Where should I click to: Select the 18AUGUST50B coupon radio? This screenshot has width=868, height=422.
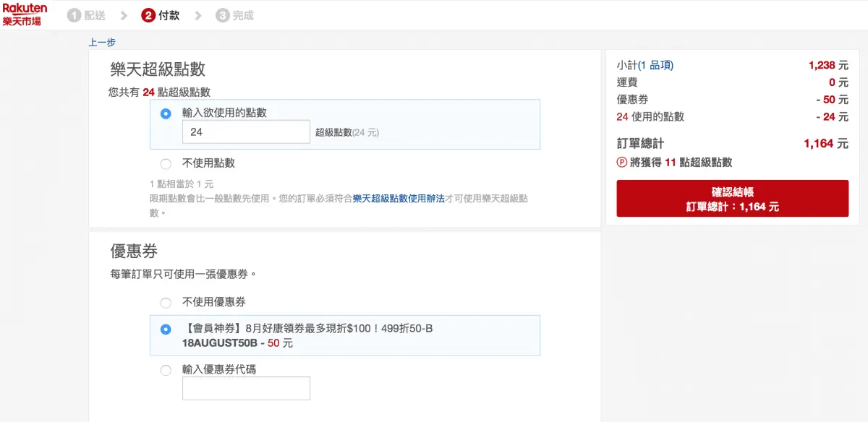click(x=166, y=330)
